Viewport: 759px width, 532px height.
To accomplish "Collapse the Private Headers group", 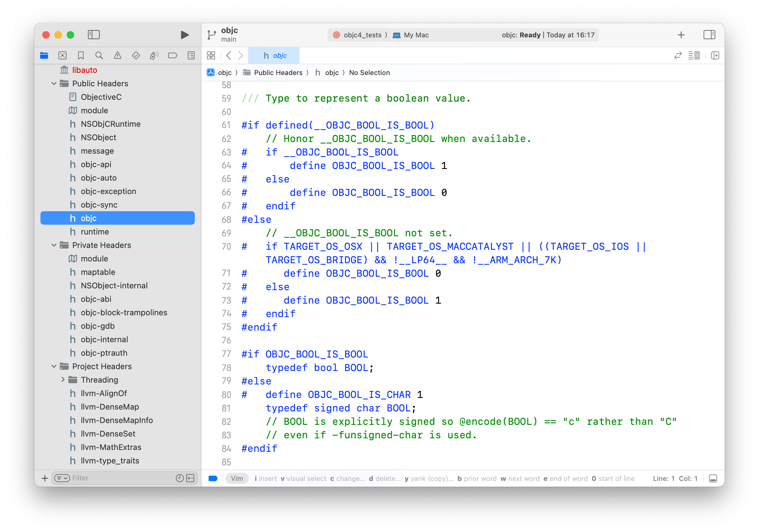I will [54, 245].
